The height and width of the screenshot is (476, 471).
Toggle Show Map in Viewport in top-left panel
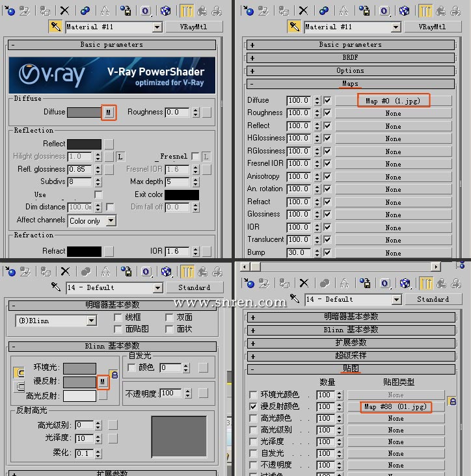pyautogui.click(x=165, y=11)
